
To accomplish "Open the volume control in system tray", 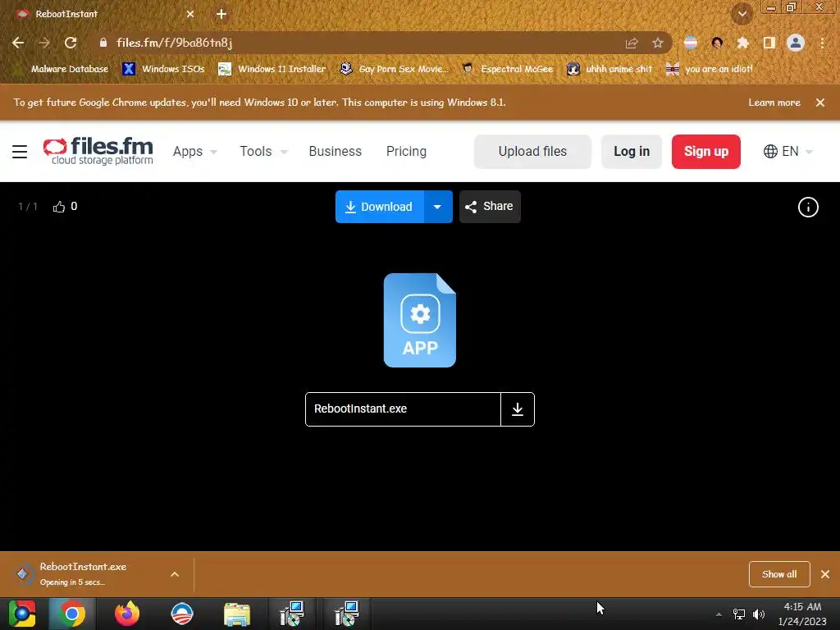I will click(x=759, y=614).
